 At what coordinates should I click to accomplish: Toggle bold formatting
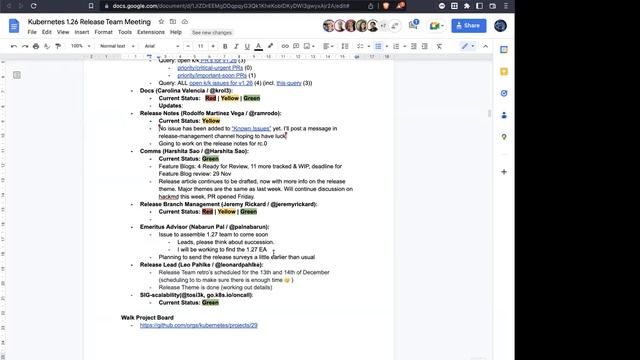(x=225, y=46)
